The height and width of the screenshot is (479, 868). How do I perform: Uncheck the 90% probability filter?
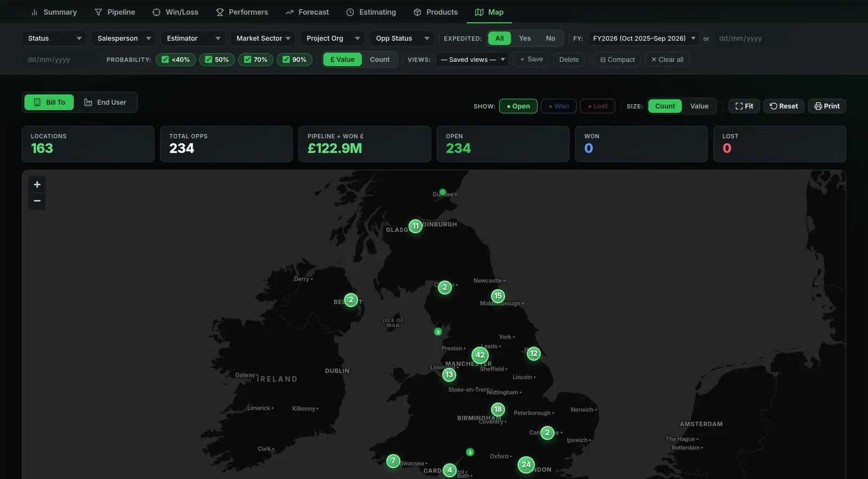click(x=295, y=60)
